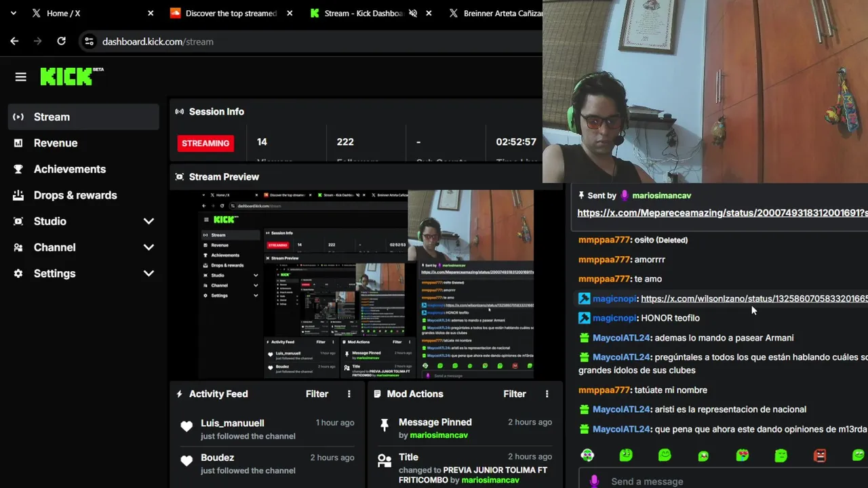Click the Send a message input
Screen dimensions: 868x488
[723, 481]
